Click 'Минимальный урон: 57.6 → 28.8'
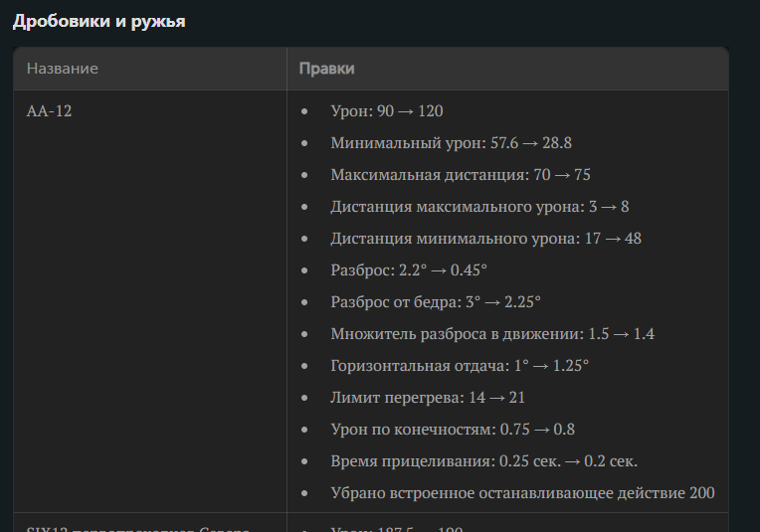The height and width of the screenshot is (532, 760). click(x=452, y=143)
